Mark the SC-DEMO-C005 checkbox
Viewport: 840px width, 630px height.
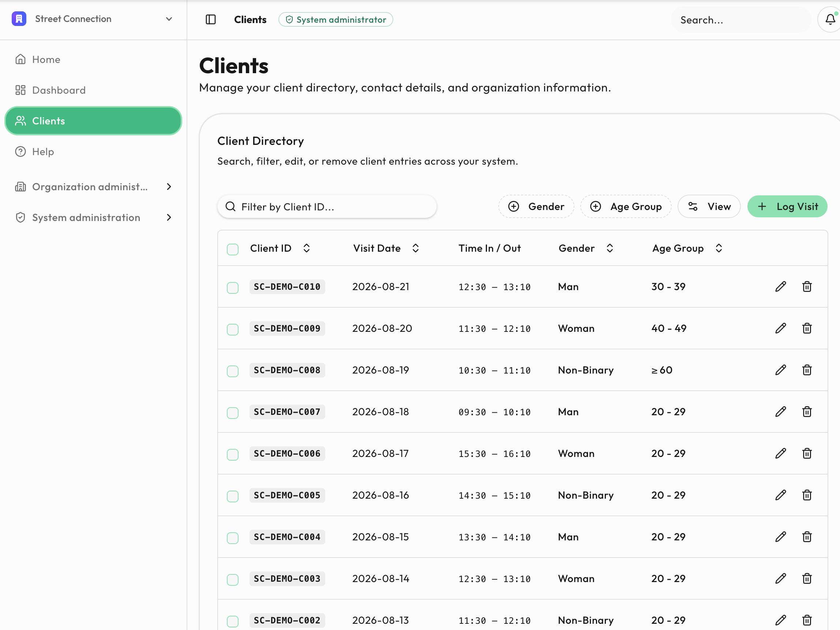point(232,496)
